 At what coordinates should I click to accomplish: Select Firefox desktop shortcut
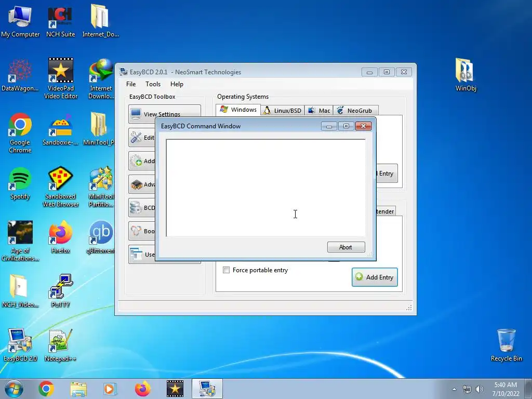point(60,237)
